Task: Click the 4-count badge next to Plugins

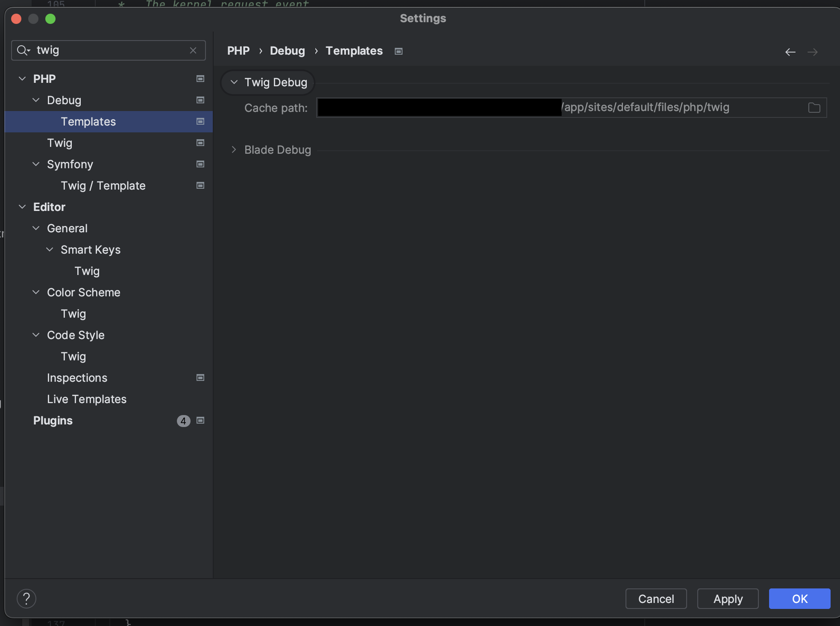Action: pos(183,421)
